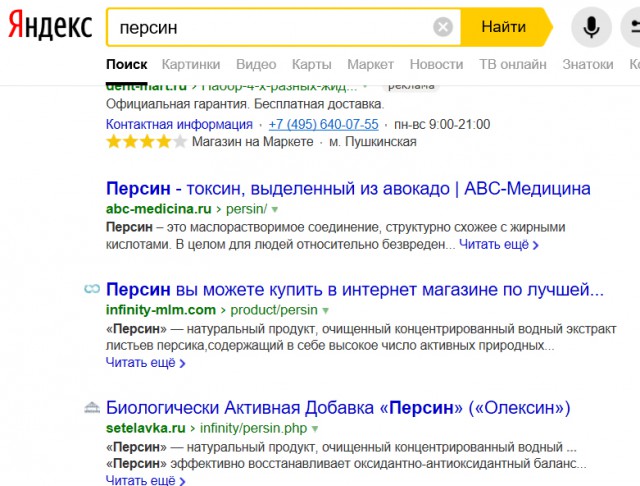Open the Контактная информация link
The width and height of the screenshot is (640, 486).
coord(179,124)
